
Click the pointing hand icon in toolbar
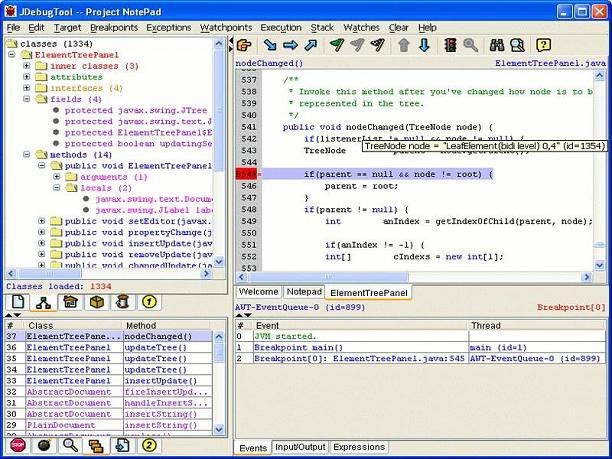(242, 45)
